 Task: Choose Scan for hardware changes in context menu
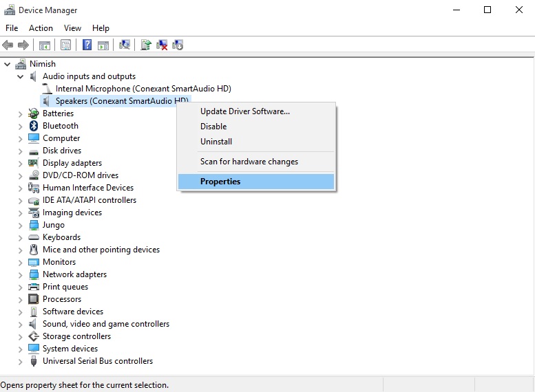(256, 162)
